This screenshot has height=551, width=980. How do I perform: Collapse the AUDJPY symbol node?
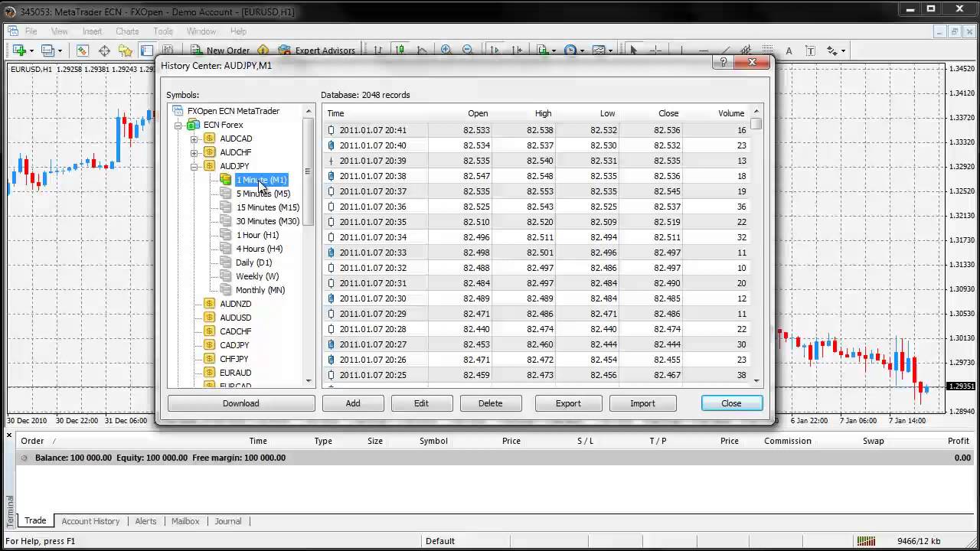click(x=194, y=166)
